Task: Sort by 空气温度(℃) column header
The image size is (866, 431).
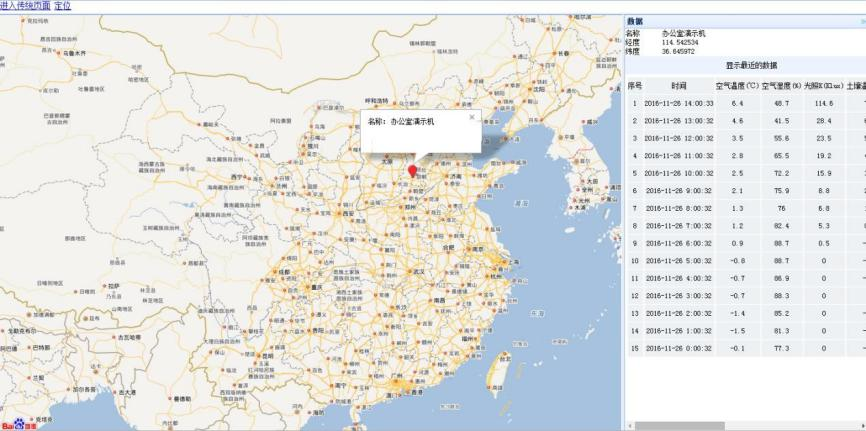Action: pos(736,86)
